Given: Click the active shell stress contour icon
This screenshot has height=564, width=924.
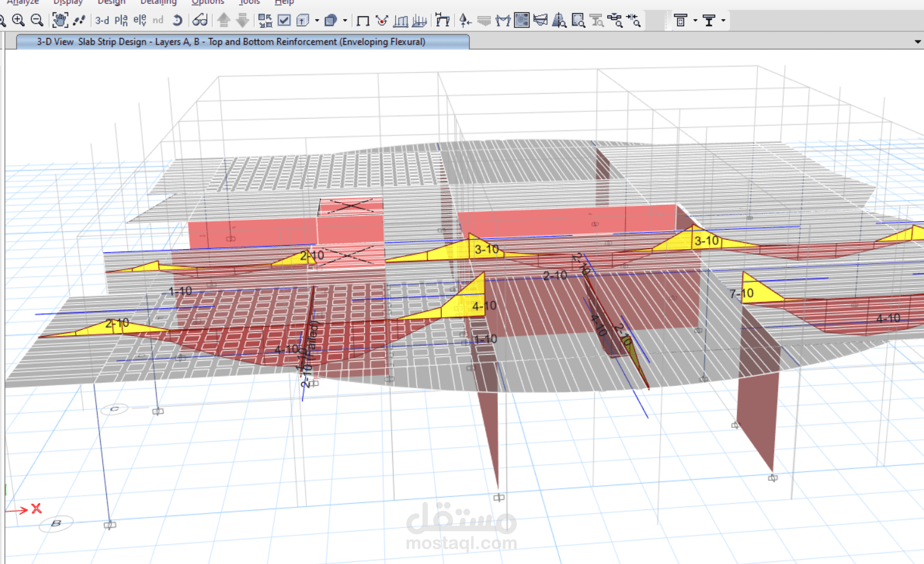Looking at the screenshot, I should (522, 20).
